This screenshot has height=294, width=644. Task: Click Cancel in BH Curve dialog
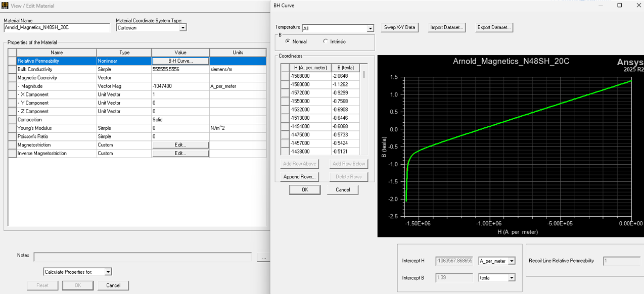point(343,190)
